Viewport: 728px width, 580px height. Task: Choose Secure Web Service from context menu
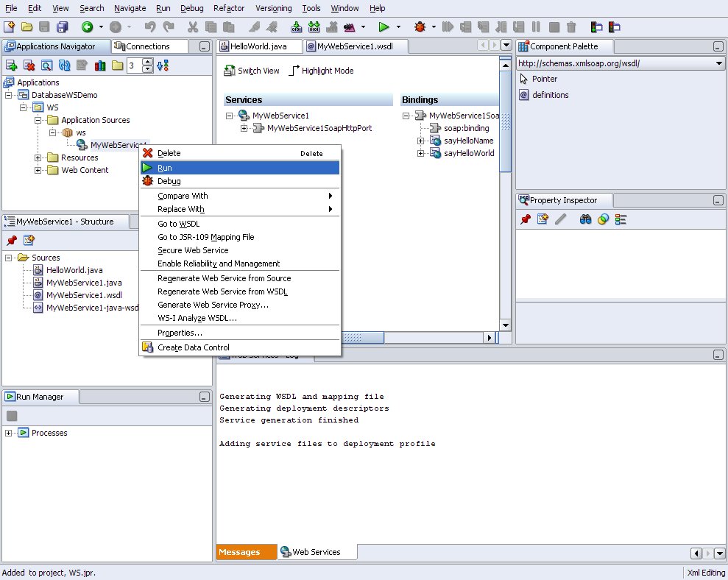point(240,250)
